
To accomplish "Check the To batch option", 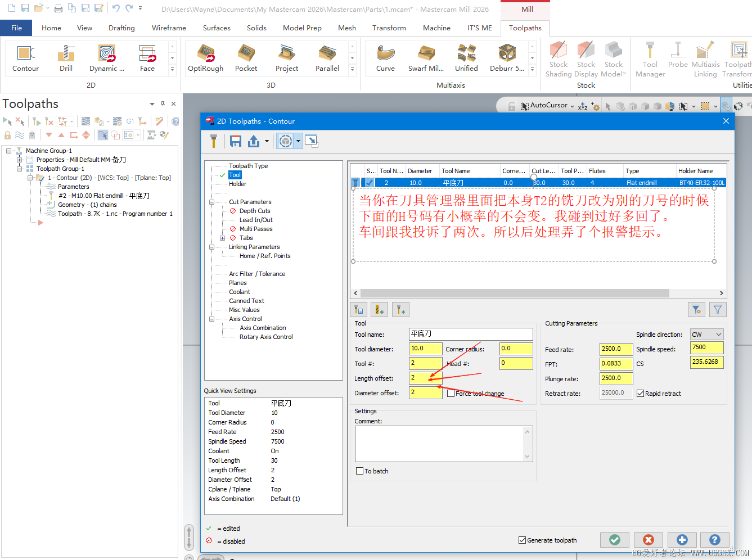I will click(x=359, y=471).
